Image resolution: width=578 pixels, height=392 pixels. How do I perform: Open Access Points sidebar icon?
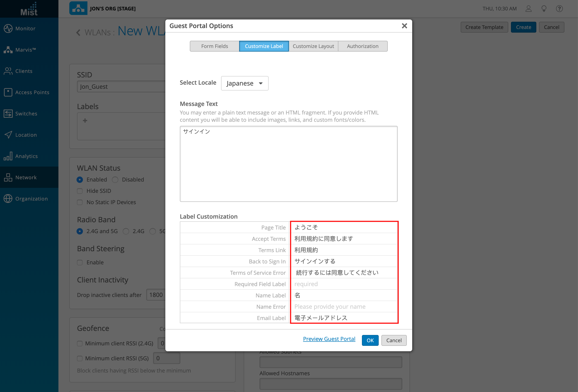tap(8, 92)
